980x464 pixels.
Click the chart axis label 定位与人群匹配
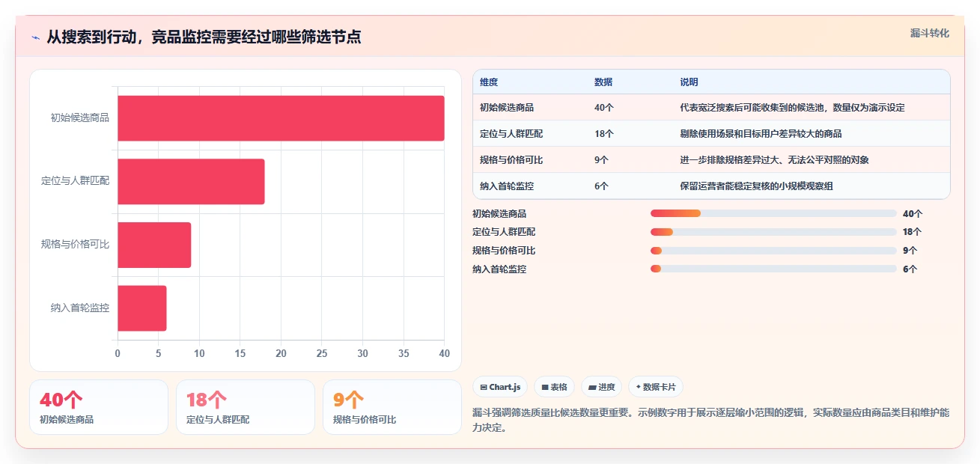[76, 180]
